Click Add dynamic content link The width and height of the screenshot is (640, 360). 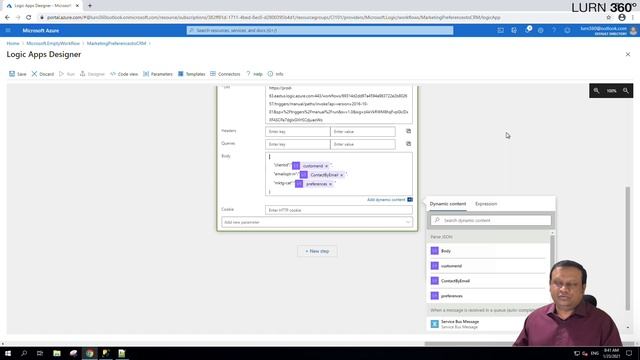coord(386,200)
